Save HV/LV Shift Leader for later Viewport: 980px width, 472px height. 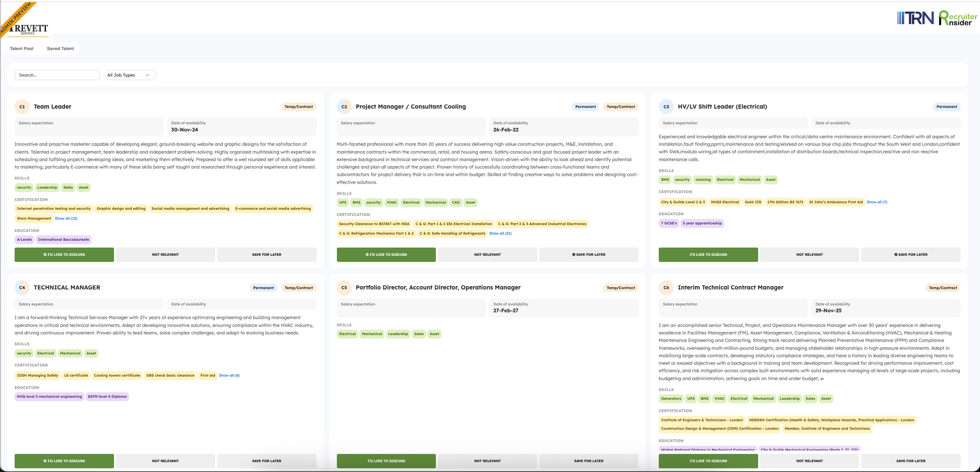click(x=911, y=254)
